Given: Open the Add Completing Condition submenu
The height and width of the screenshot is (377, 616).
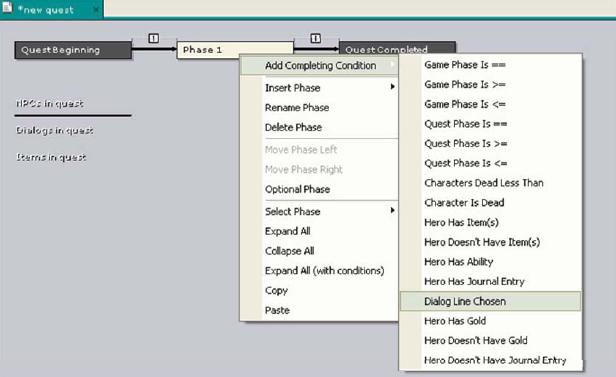Looking at the screenshot, I should [x=319, y=66].
